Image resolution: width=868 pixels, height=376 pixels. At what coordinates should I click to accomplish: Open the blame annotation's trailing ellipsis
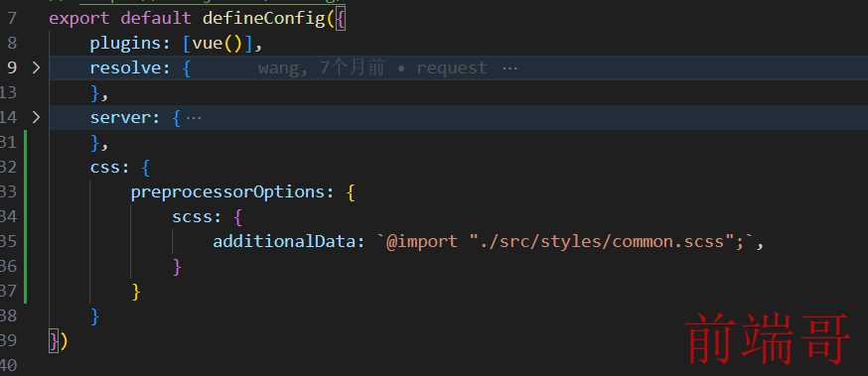click(x=509, y=68)
